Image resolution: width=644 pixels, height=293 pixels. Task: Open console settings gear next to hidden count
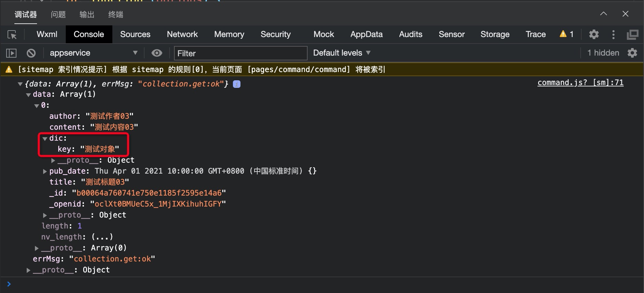point(632,53)
